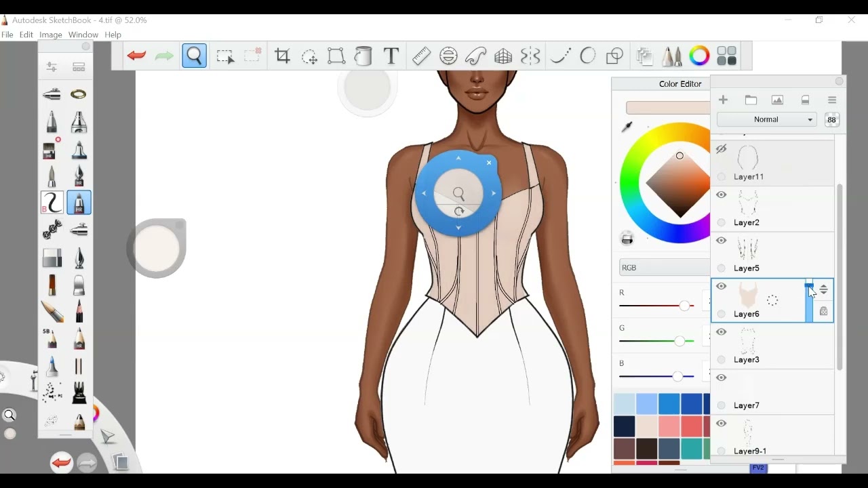Open the Help menu
Screen dimensions: 868x488
click(113, 35)
